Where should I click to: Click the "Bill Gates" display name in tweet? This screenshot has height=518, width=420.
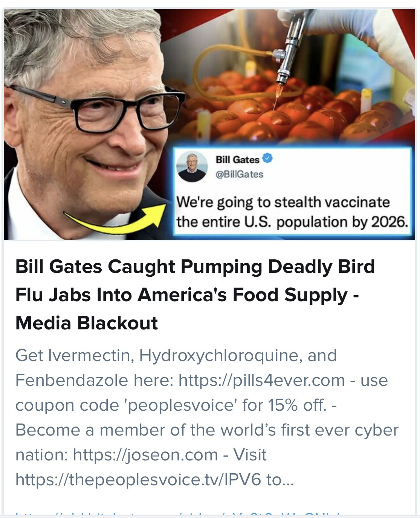pyautogui.click(x=237, y=160)
